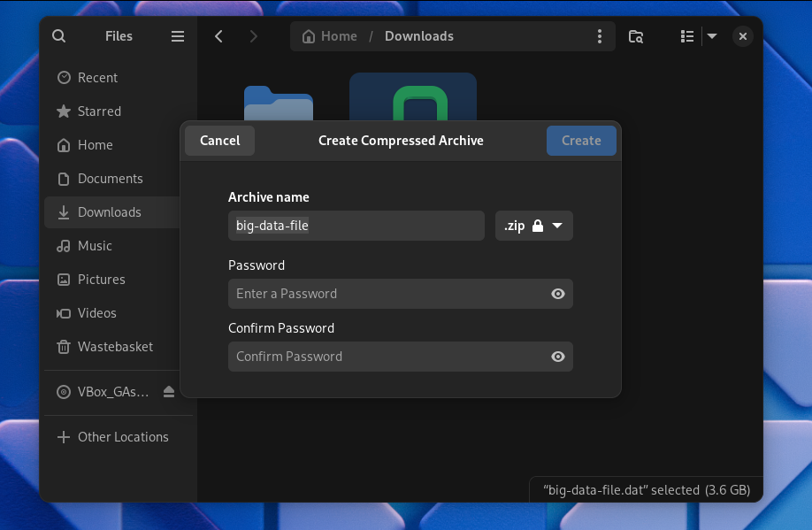
Task: Select the blue folder in Downloads
Action: [x=279, y=103]
